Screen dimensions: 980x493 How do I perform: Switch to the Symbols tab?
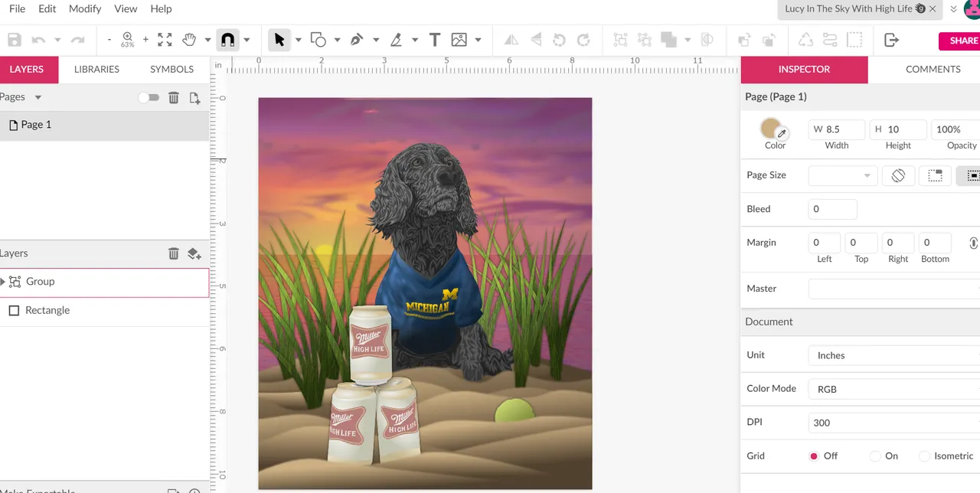coord(171,69)
